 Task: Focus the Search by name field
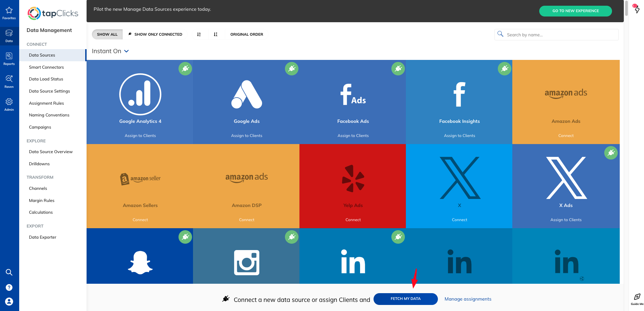point(556,35)
